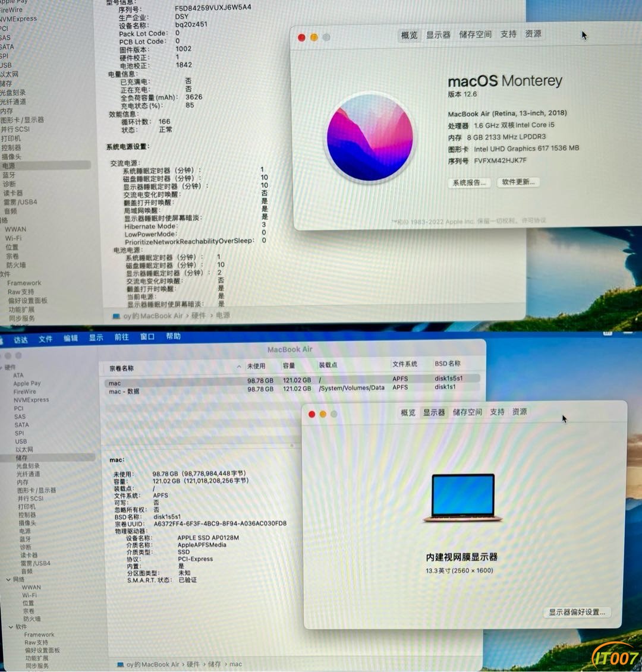Select NVMExpress in the power report sidebar
Image resolution: width=642 pixels, height=672 pixels.
click(x=18, y=19)
